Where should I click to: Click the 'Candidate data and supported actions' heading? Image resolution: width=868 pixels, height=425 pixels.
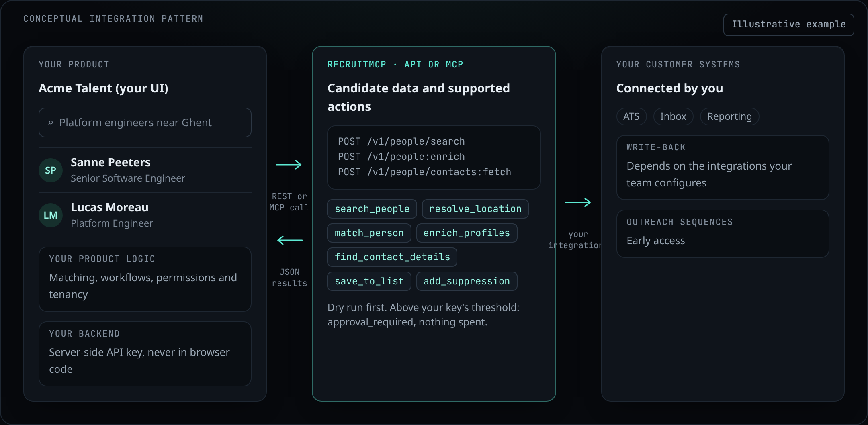click(419, 97)
